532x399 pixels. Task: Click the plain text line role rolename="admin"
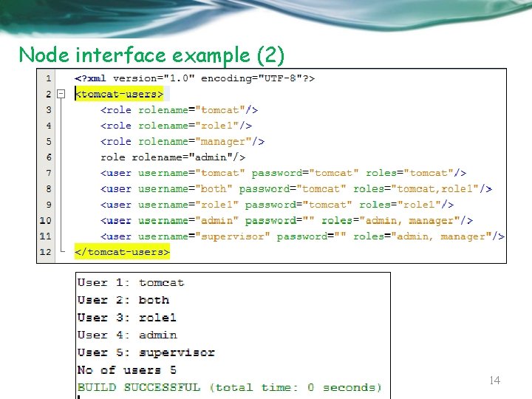173,157
